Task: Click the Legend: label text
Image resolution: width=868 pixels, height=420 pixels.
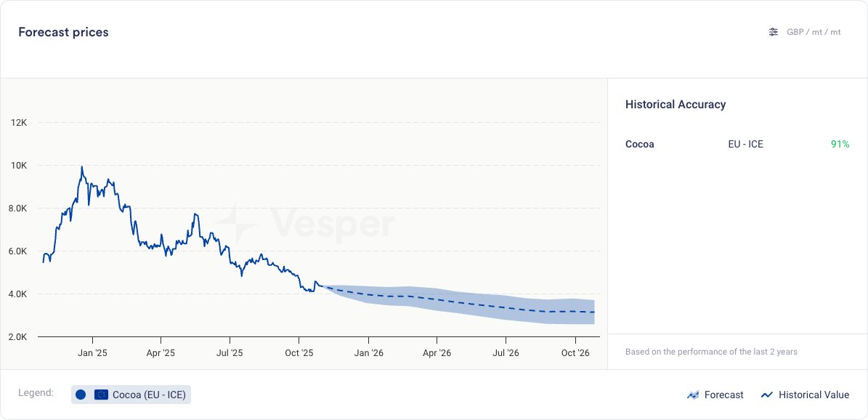Action: 36,393
